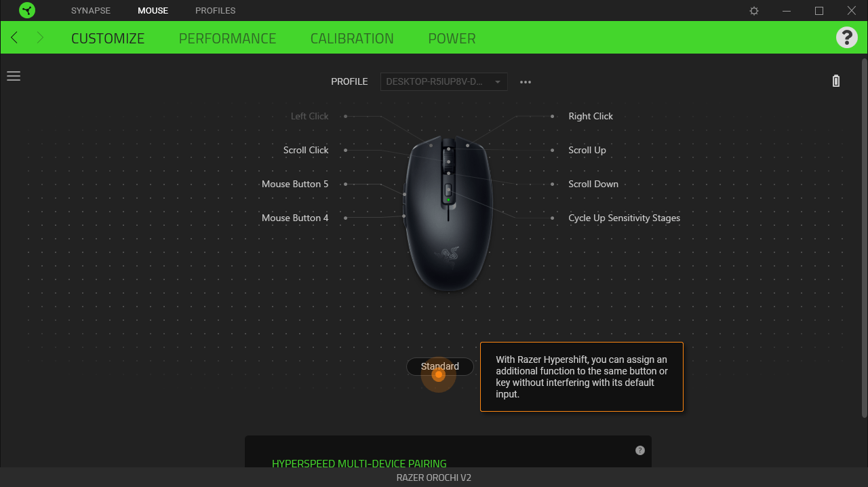The image size is (868, 487).
Task: Open the hamburger sidebar menu
Action: 14,76
